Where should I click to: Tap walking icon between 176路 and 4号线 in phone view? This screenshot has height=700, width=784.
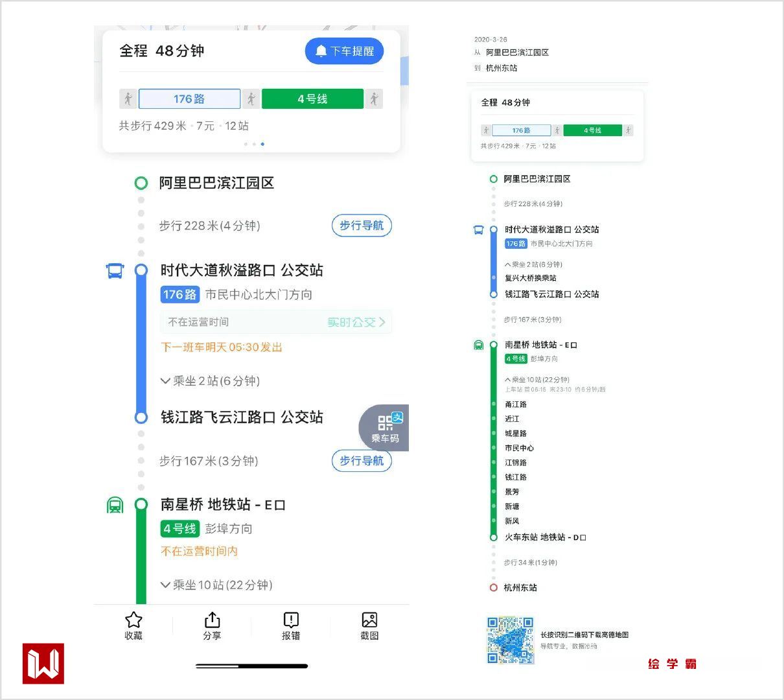click(x=251, y=99)
